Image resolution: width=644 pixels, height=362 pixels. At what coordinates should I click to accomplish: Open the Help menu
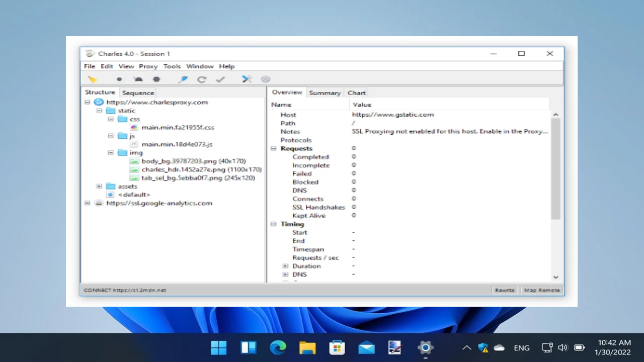pos(227,66)
